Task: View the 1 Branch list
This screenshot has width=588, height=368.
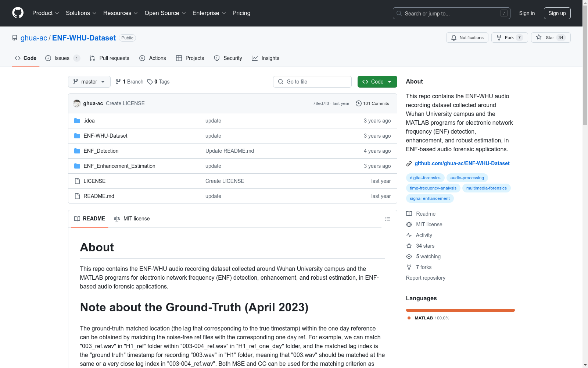Action: pos(129,82)
